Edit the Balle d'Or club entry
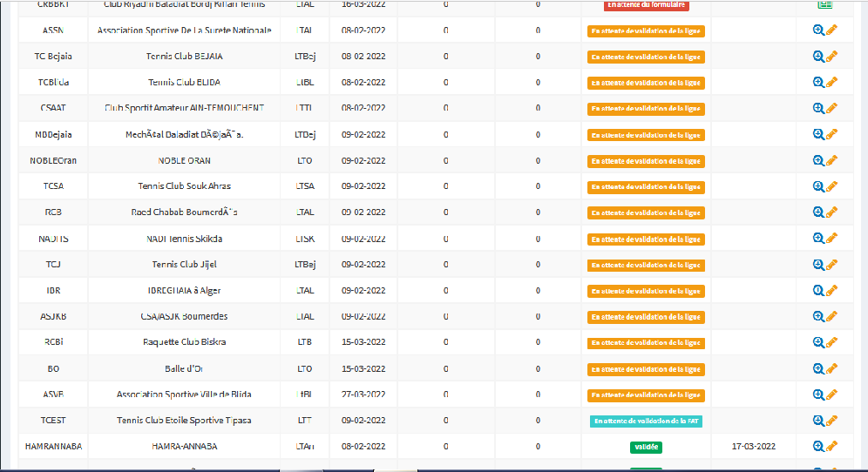 (831, 368)
